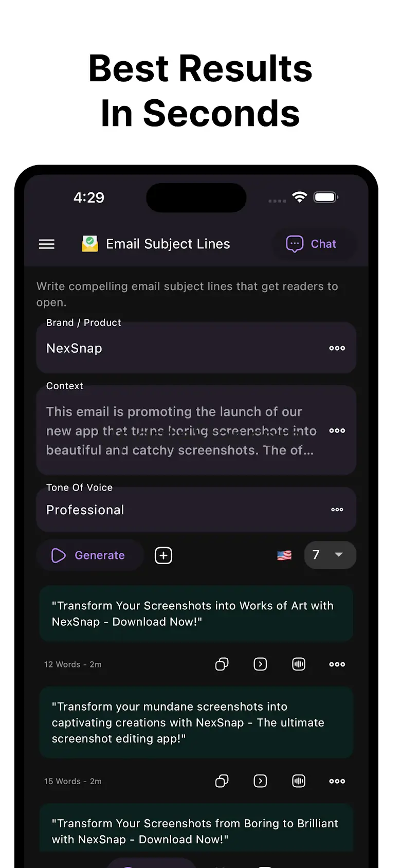Tap audio waveform icon on 12-word result
Screen dimensions: 401x868
[x=299, y=664]
